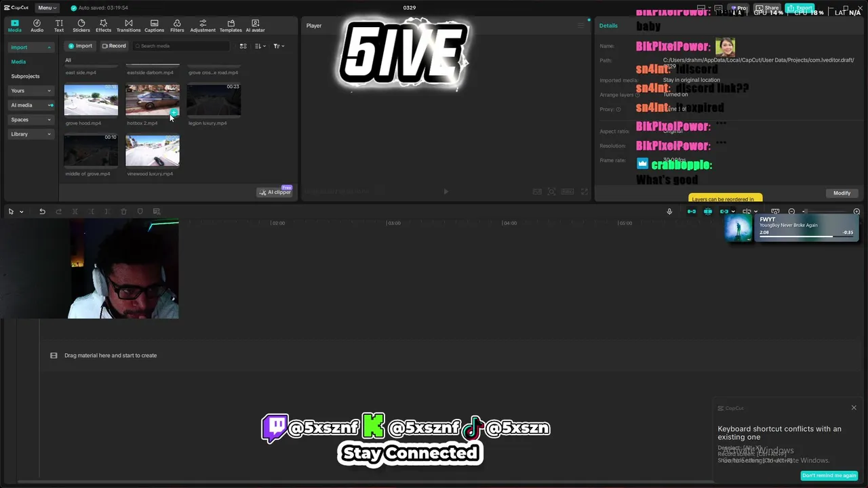868x488 pixels.
Task: Click Don't remind me again button
Action: [x=829, y=476]
